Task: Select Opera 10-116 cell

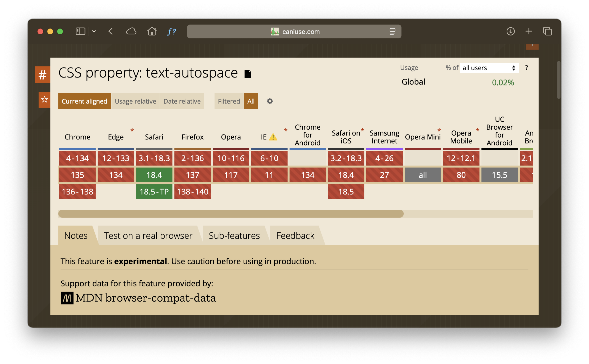Action: pyautogui.click(x=231, y=158)
